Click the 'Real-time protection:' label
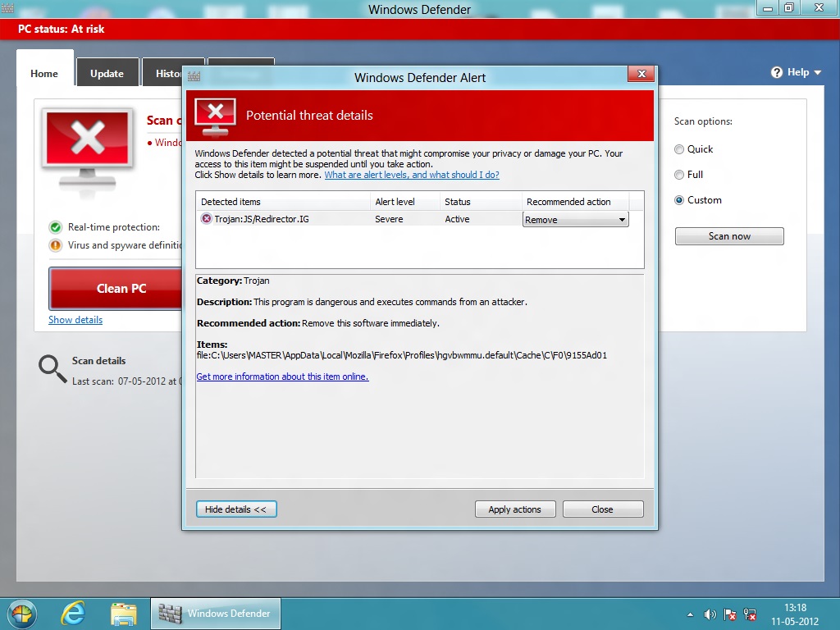Image resolution: width=840 pixels, height=630 pixels. [x=113, y=227]
